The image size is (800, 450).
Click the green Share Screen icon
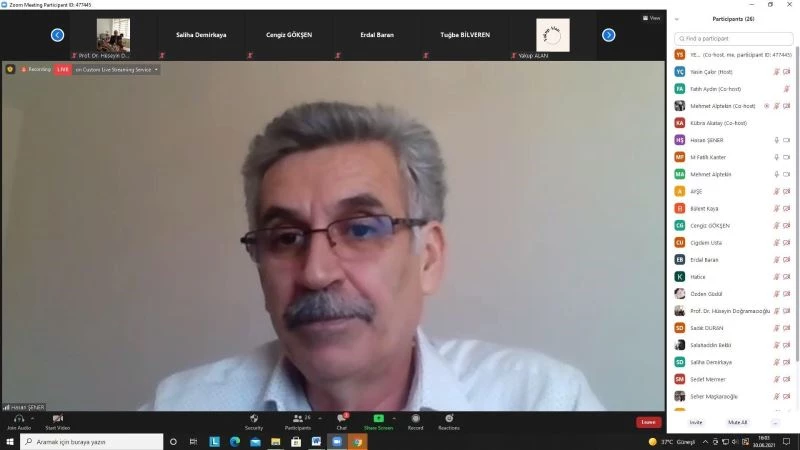[x=378, y=417]
